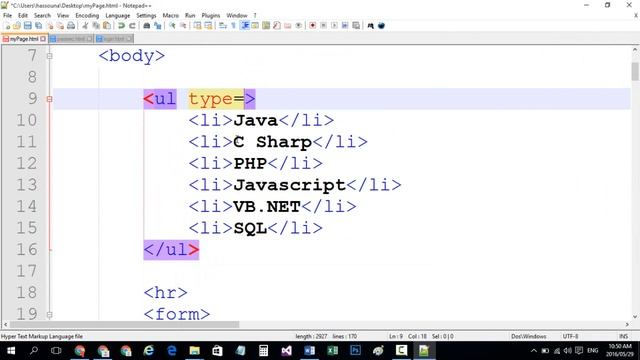Close the myPage.html tab
The image size is (640, 360).
(x=43, y=39)
